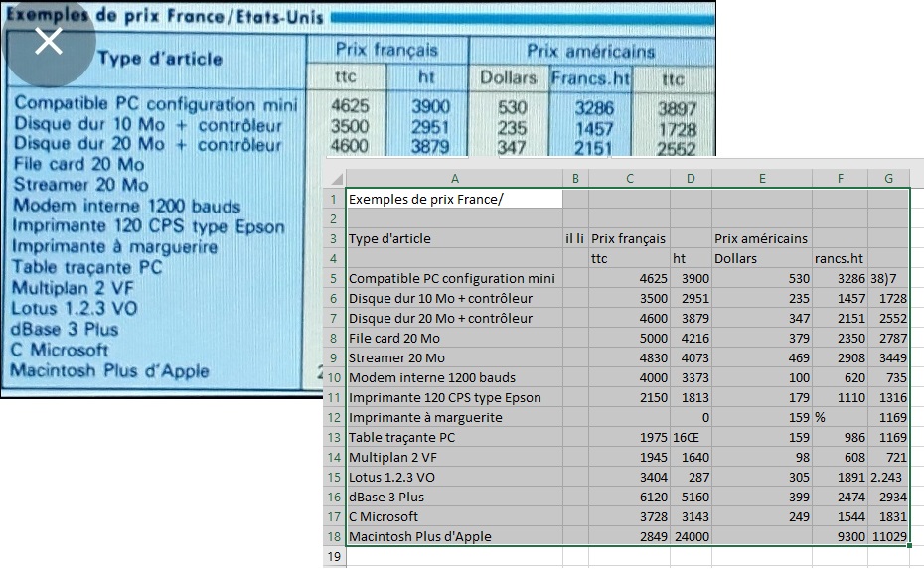Select column B header
The image size is (924, 569).
tap(575, 179)
